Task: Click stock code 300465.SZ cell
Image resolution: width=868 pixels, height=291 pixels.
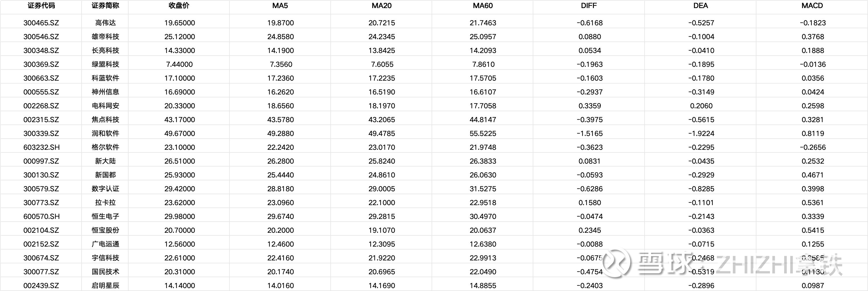Action: (41, 23)
